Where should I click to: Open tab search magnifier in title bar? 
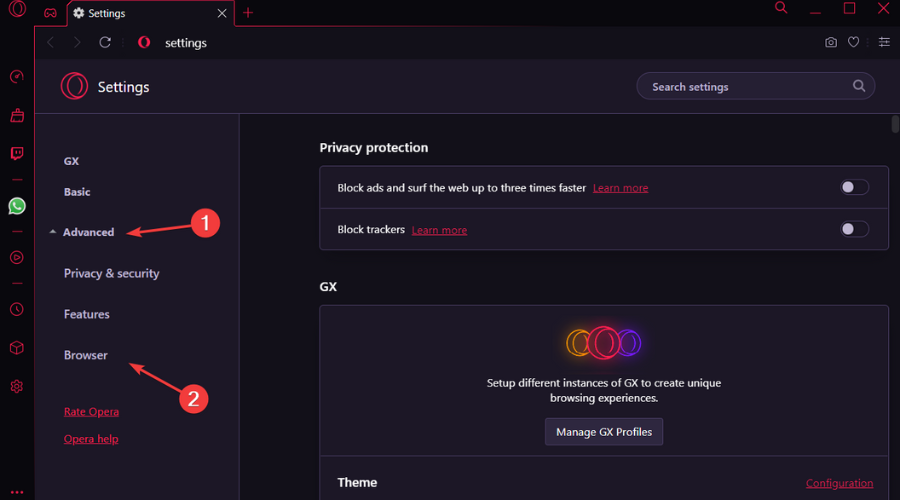click(781, 7)
